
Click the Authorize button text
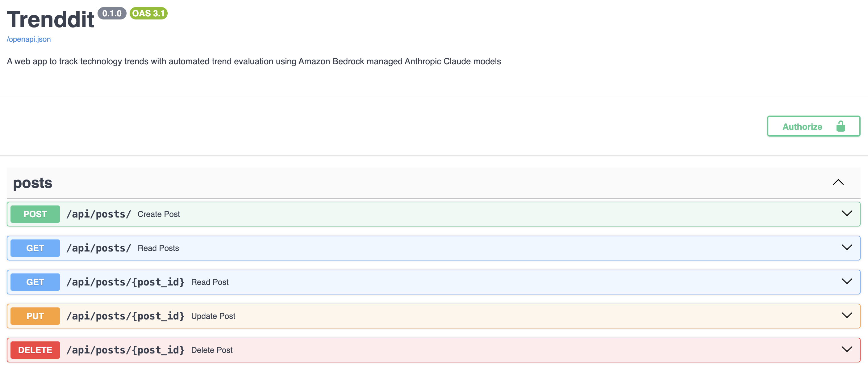tap(802, 126)
